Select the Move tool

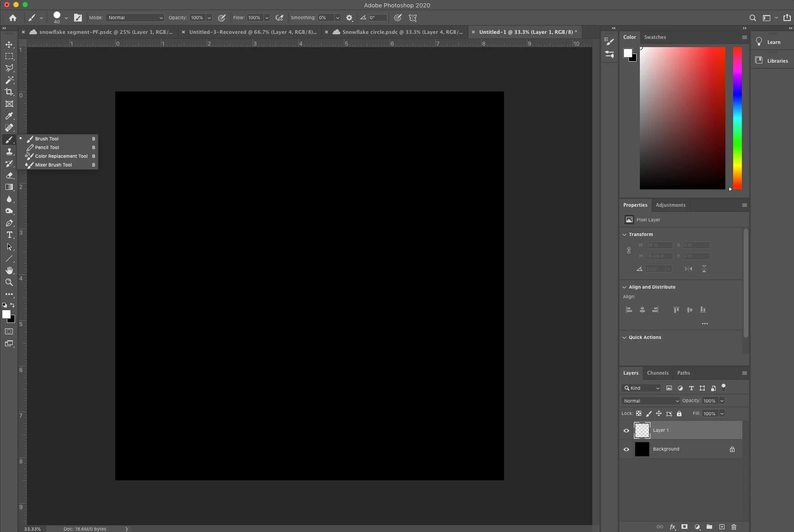9,44
